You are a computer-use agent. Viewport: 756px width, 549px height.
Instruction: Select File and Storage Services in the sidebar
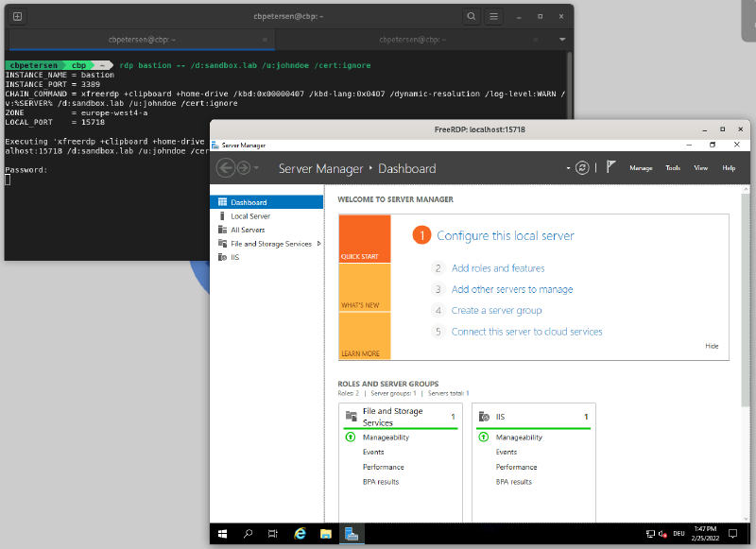pyautogui.click(x=273, y=243)
